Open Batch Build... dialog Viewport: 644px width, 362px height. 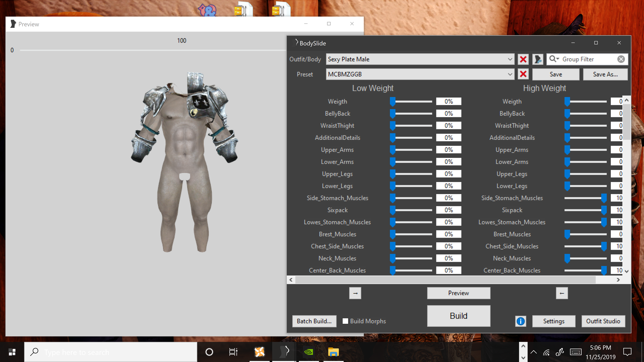[314, 321]
